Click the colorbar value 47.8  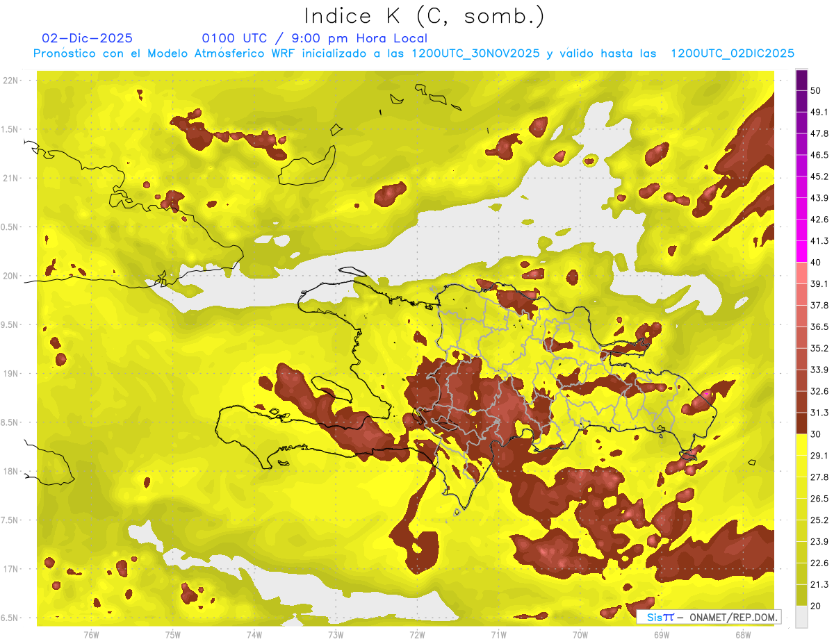point(819,133)
